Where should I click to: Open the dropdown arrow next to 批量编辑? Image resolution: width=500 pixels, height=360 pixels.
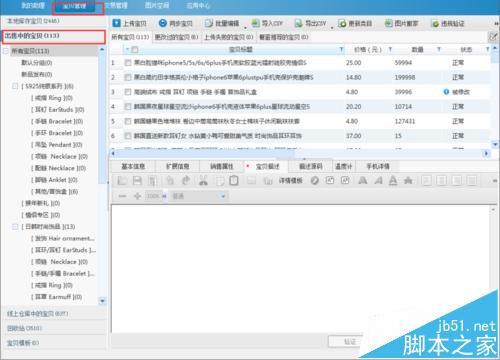(245, 27)
